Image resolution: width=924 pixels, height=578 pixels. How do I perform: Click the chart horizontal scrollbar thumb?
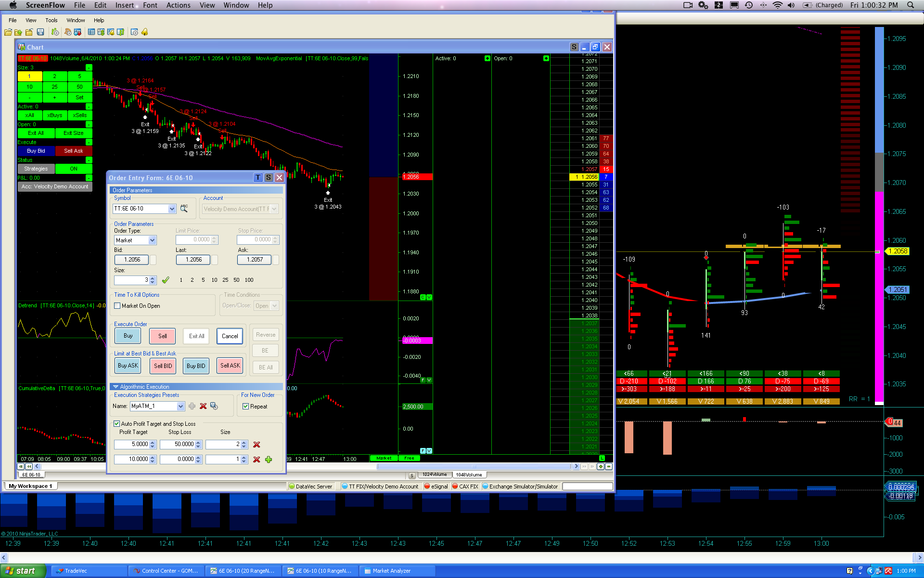pos(474,466)
